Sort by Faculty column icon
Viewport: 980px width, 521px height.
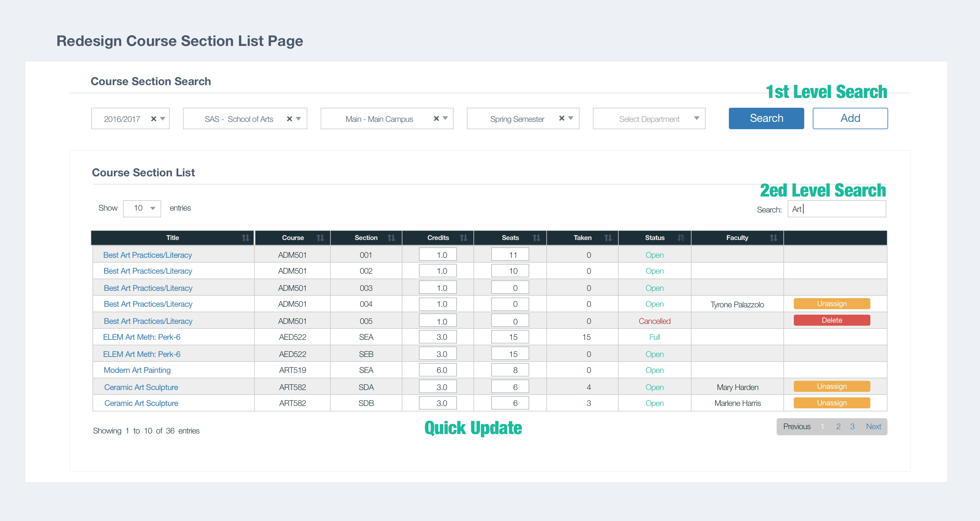pyautogui.click(x=773, y=238)
